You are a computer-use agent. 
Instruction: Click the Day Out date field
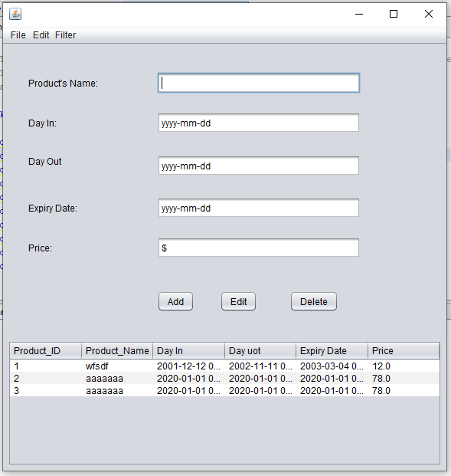pyautogui.click(x=259, y=166)
